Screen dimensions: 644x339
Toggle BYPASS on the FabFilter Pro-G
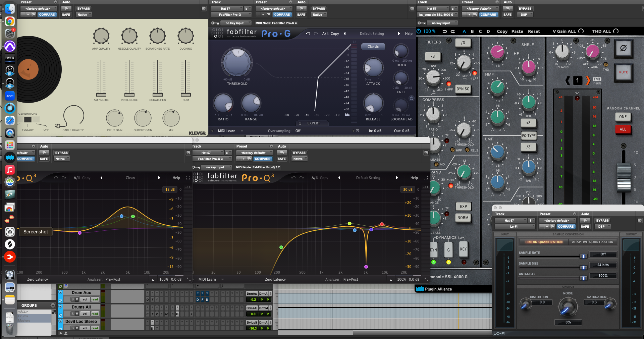318,9
